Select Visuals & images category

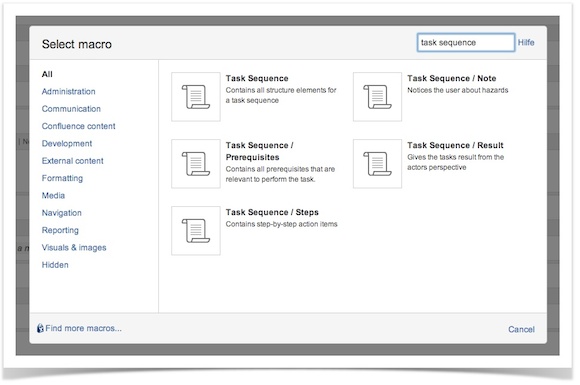click(74, 248)
